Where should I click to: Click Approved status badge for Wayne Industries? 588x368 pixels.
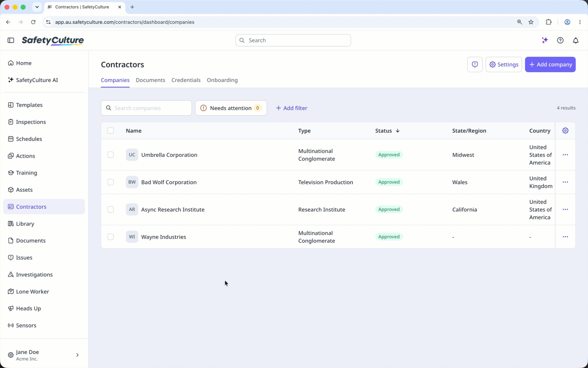(389, 237)
